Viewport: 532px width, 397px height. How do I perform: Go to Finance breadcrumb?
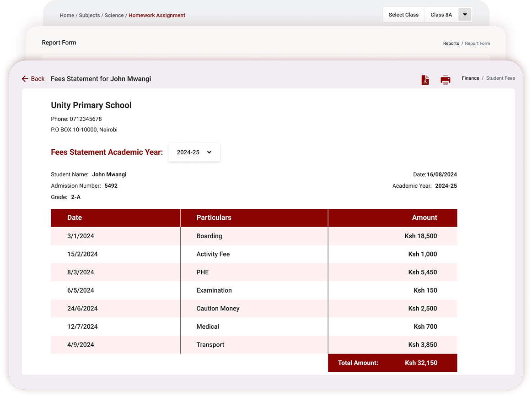470,78
